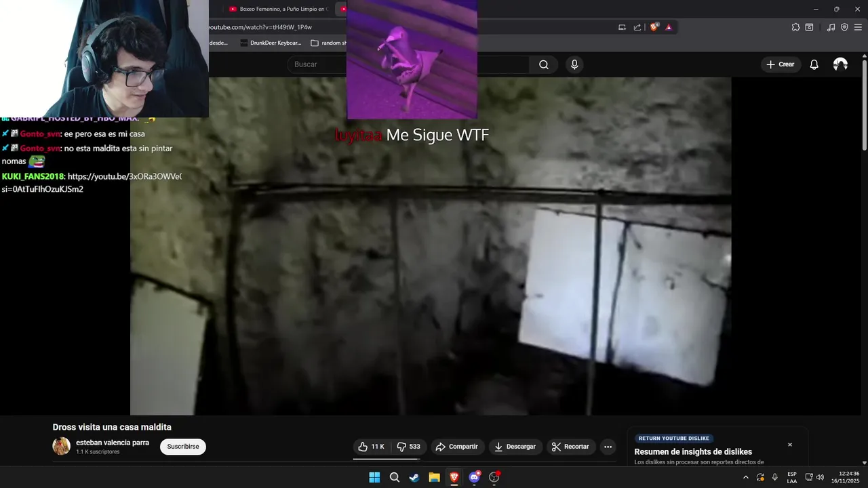Open the network status tray icon

[x=809, y=477]
